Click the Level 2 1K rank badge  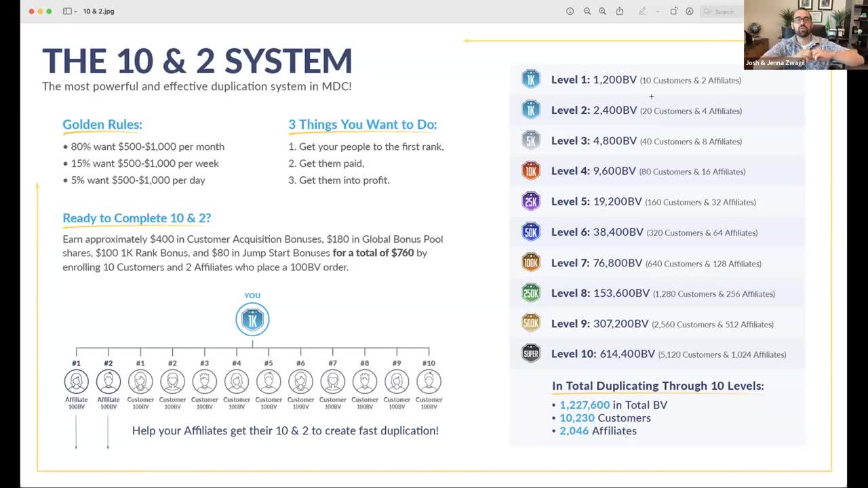pyautogui.click(x=531, y=110)
